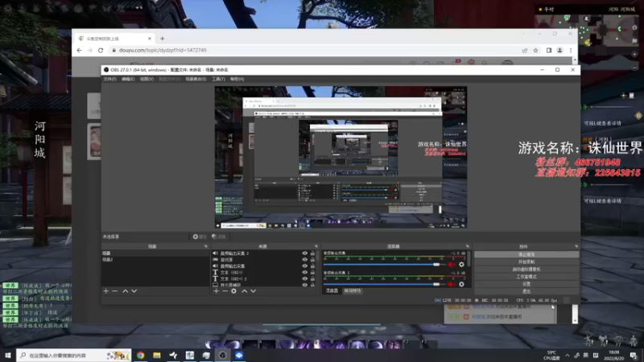Select the first scene in the scenes list
The height and width of the screenshot is (362, 644).
(155, 253)
